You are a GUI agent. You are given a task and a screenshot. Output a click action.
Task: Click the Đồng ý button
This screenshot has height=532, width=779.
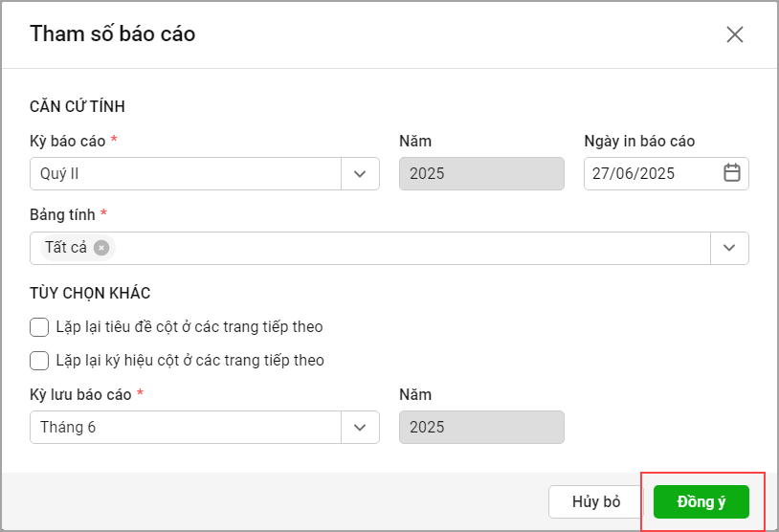click(701, 502)
